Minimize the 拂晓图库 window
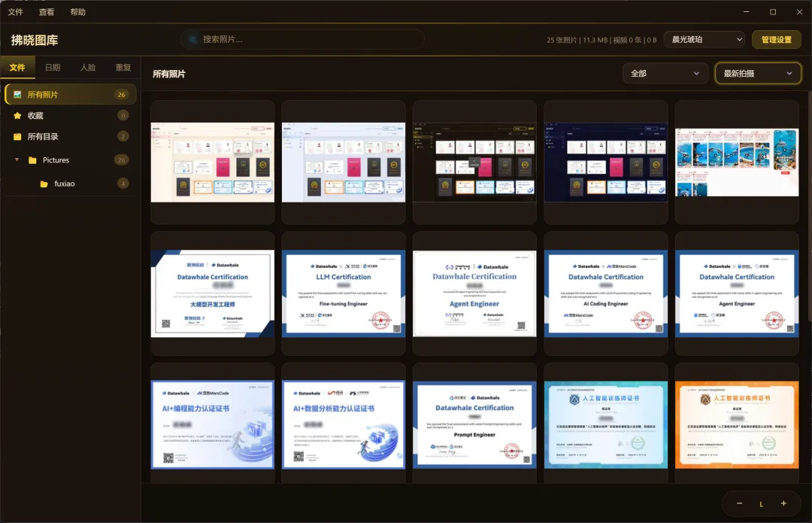This screenshot has height=523, width=812. [747, 12]
